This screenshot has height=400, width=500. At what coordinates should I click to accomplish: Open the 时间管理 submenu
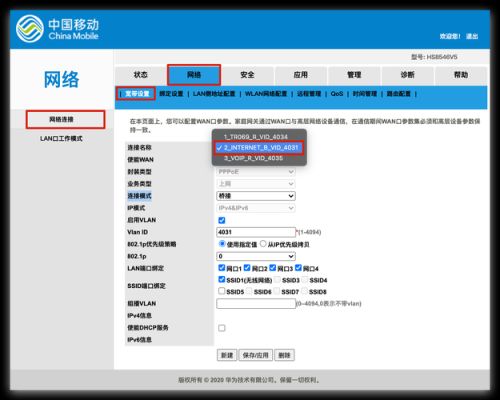tap(365, 94)
